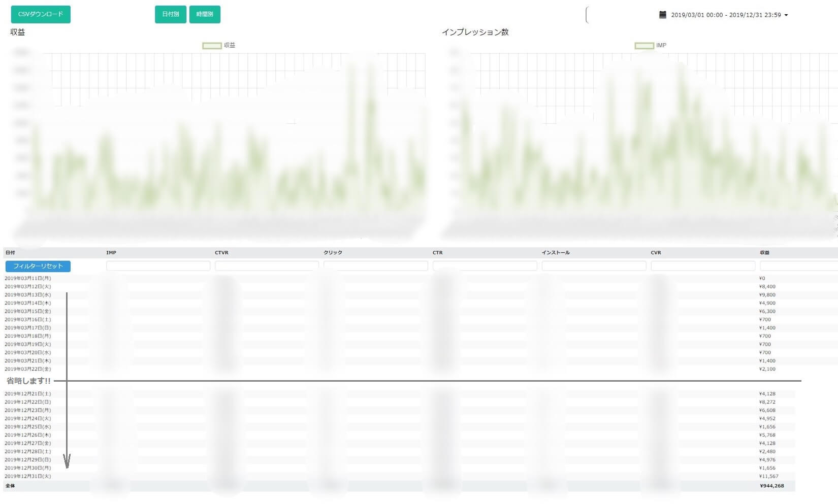Open the date range dropdown arrow
Viewport: 838px width, 504px height.
[x=786, y=15]
